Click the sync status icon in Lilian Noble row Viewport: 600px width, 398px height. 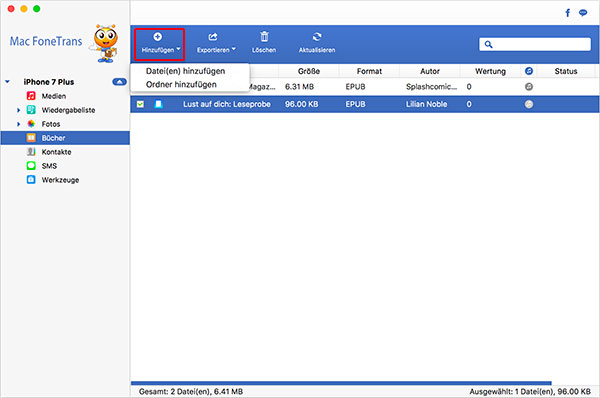tap(529, 104)
